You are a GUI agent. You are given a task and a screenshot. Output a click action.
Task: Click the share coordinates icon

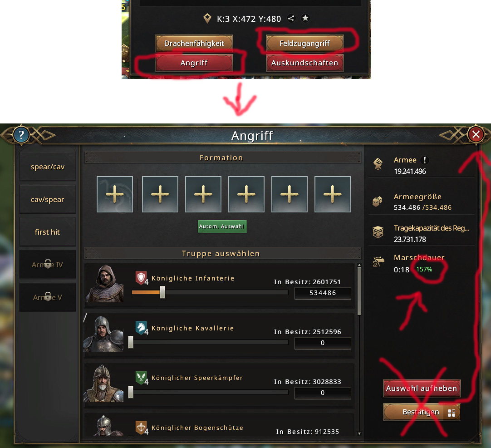pos(291,19)
